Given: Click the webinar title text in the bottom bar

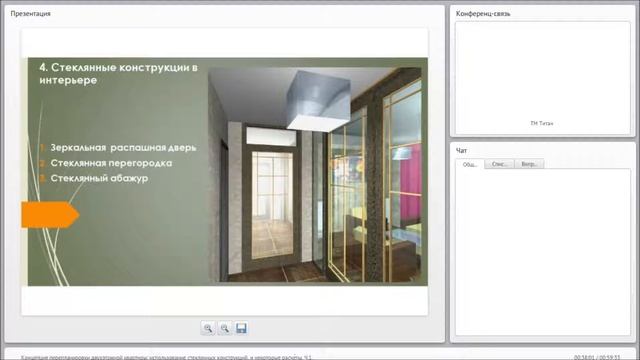Looking at the screenshot, I should (166, 357).
